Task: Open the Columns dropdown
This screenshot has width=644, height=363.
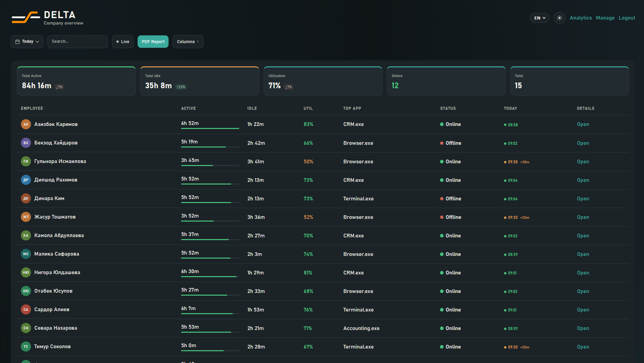Action: (x=188, y=42)
